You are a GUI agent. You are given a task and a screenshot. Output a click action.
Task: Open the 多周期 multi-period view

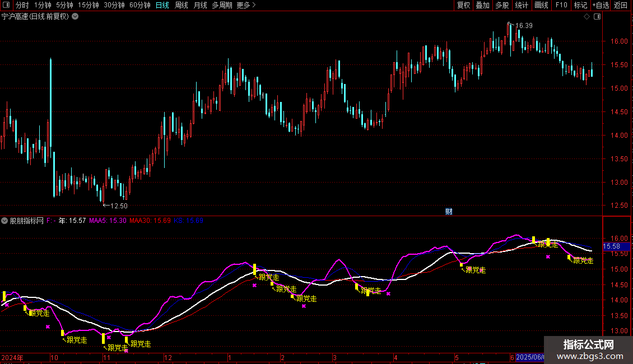pos(222,5)
